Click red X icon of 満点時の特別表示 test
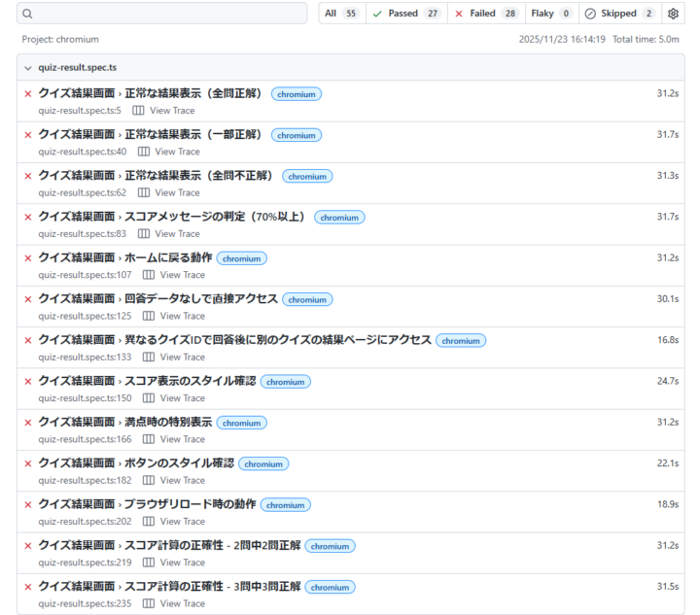 click(28, 423)
